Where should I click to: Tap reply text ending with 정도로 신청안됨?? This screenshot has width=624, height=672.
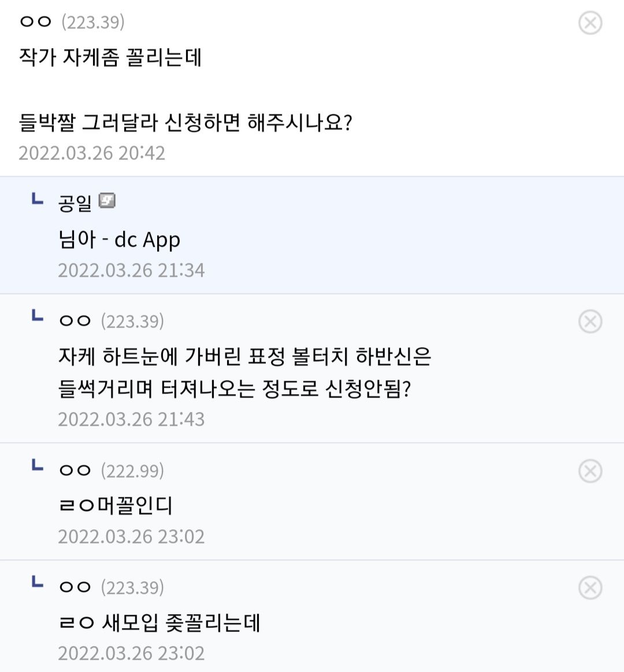235,388
